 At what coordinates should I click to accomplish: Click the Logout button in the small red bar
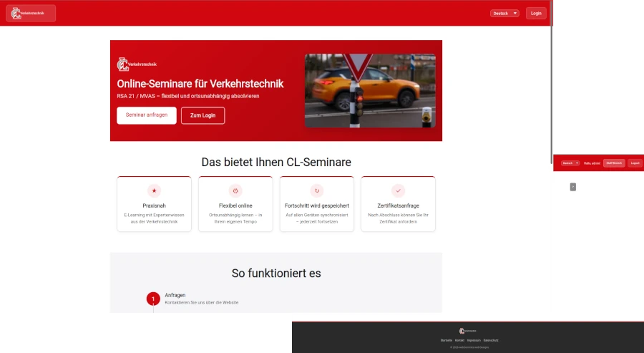tap(635, 163)
